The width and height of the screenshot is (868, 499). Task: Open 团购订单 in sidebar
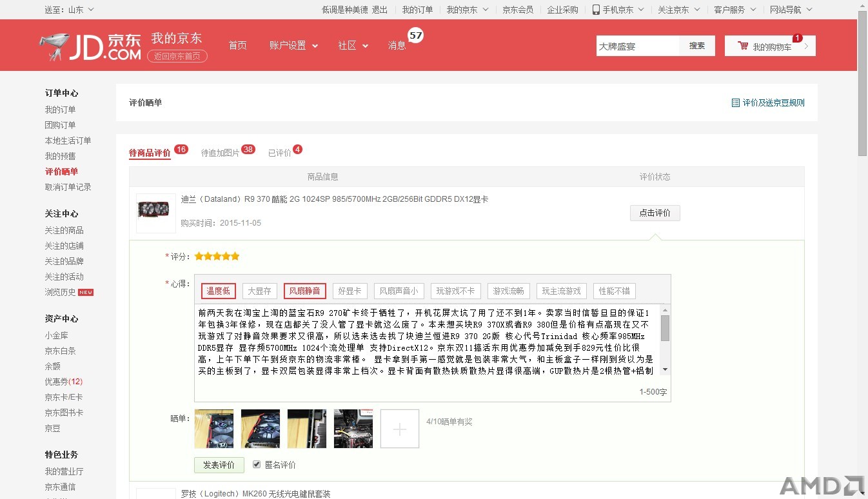point(60,125)
